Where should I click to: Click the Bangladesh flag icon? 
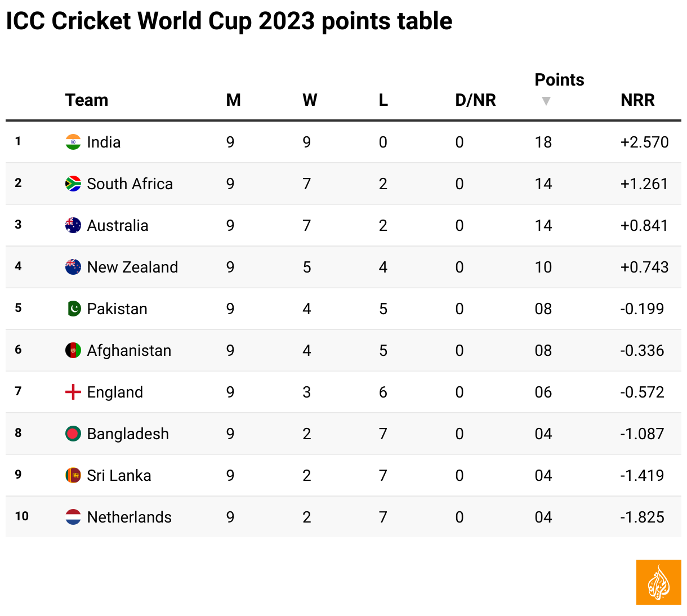tap(73, 434)
